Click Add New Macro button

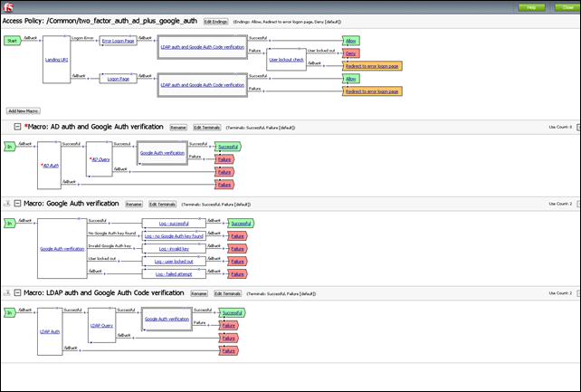click(x=24, y=110)
